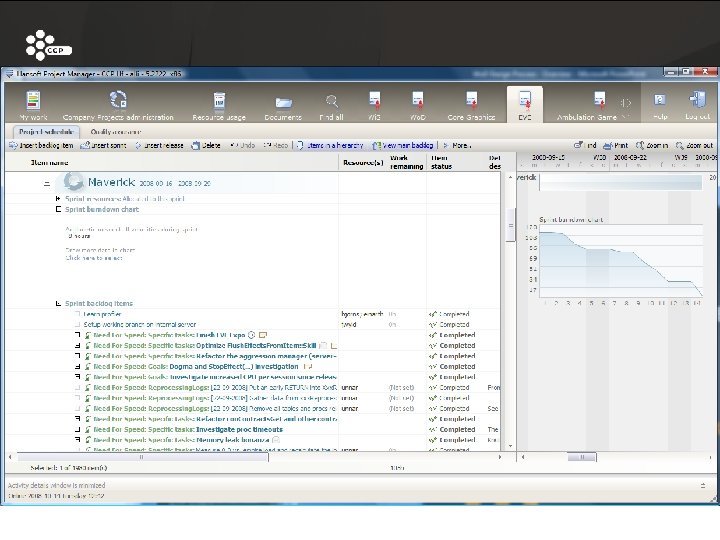Click the Work remaining column header

(407, 162)
